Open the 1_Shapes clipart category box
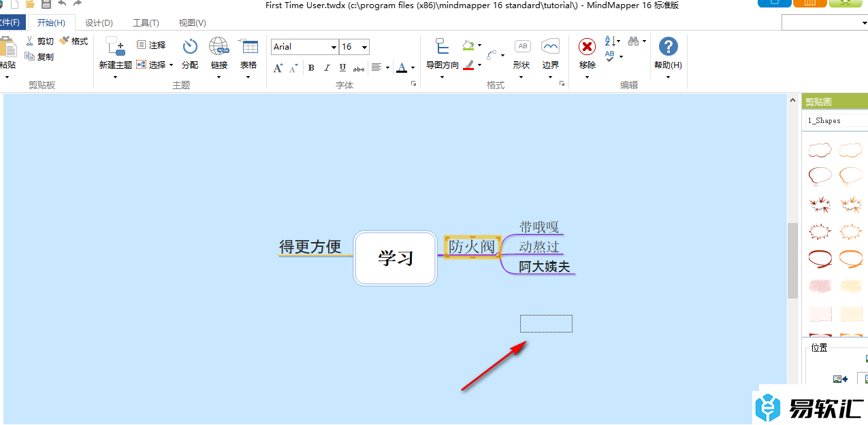Viewport: 868px width, 425px height. pyautogui.click(x=837, y=120)
